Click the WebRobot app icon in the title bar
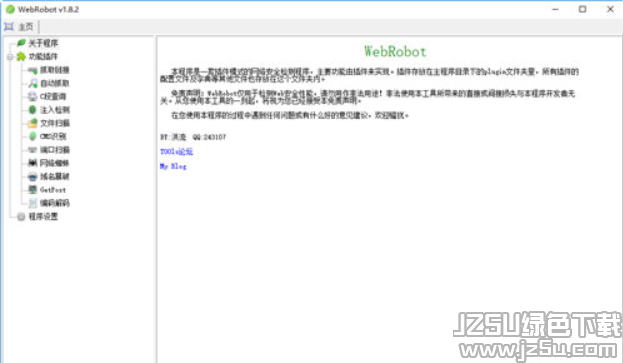The height and width of the screenshot is (363, 623). pyautogui.click(x=10, y=9)
